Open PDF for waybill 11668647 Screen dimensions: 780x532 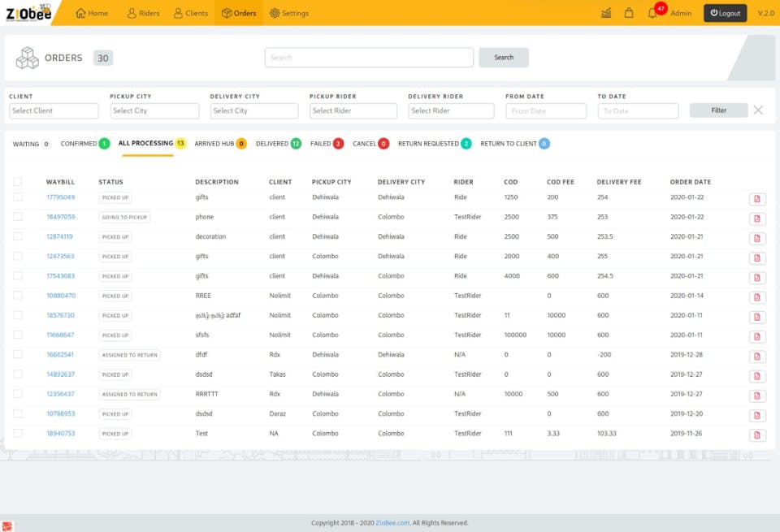757,336
